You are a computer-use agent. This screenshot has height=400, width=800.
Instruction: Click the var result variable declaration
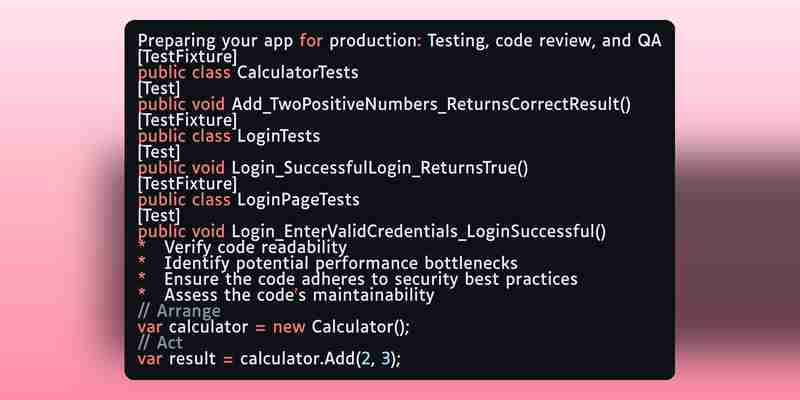pyautogui.click(x=177, y=359)
